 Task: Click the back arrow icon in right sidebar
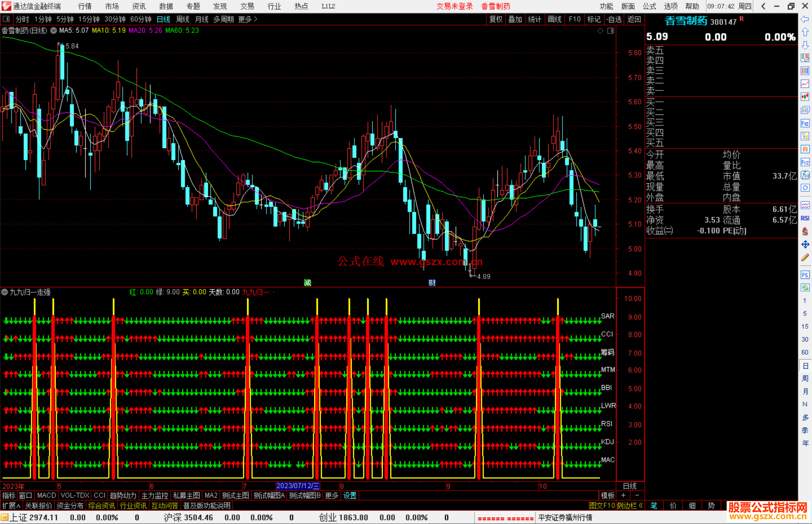point(805,19)
